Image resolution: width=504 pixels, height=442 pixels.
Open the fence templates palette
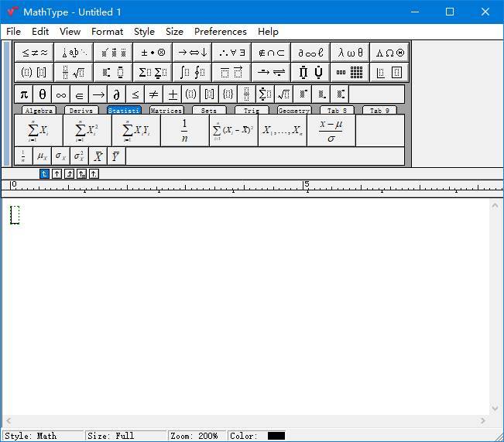[34, 72]
